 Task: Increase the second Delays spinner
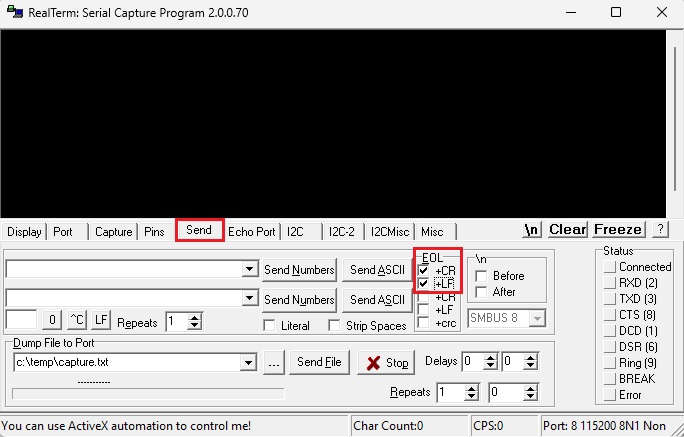(x=531, y=358)
